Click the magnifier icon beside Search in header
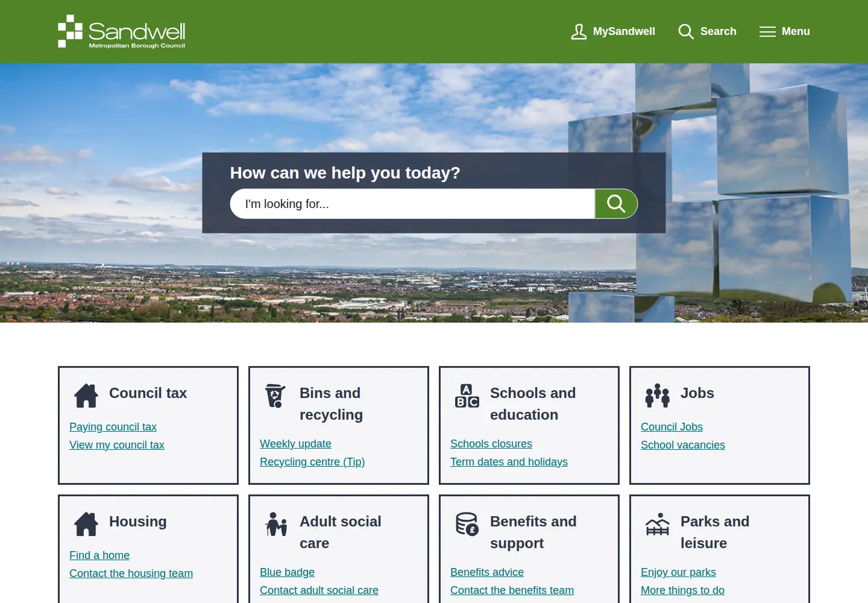Screen dimensions: 868x603 click(686, 31)
